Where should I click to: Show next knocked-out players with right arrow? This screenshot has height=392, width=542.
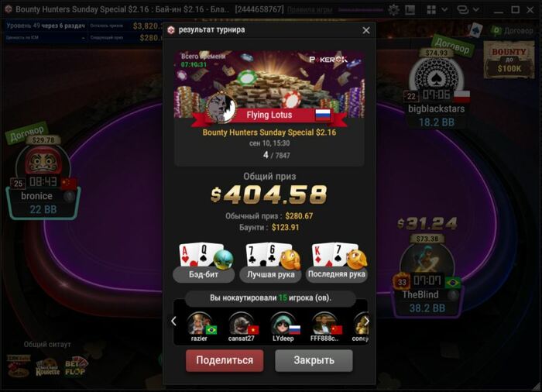366,321
